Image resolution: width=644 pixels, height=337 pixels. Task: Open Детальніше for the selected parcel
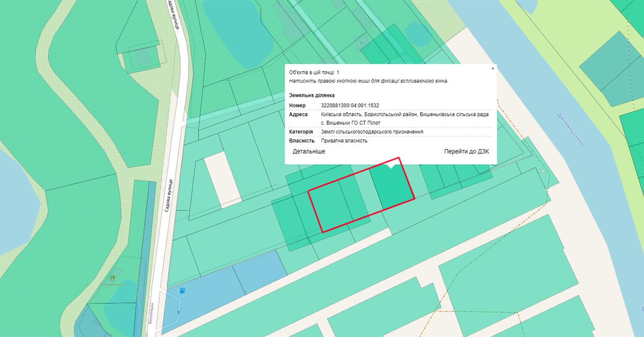point(309,152)
